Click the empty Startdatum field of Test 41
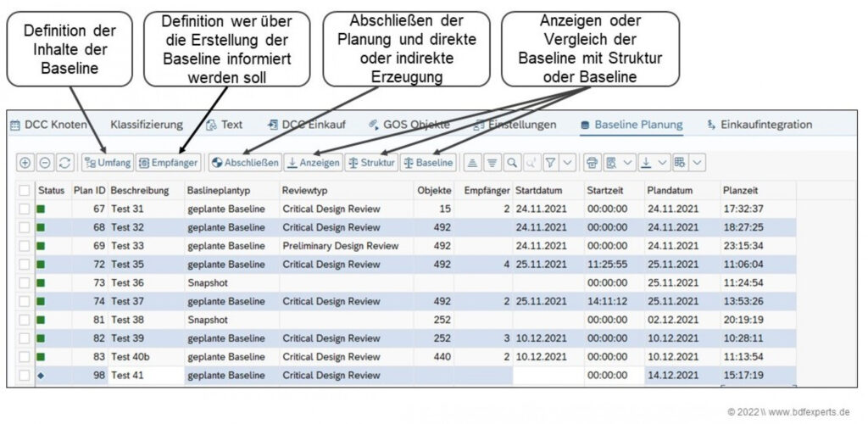 click(548, 376)
